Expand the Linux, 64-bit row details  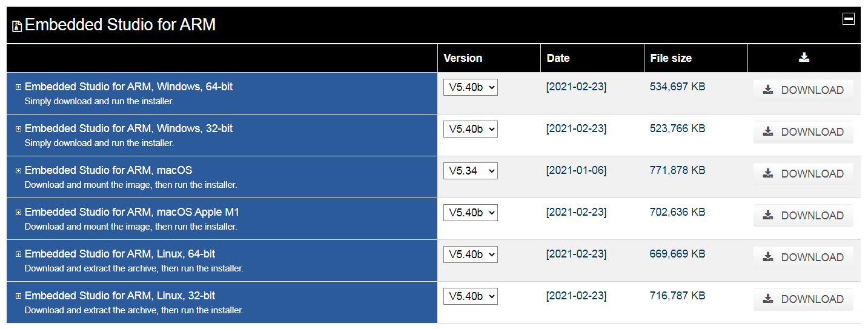18,254
